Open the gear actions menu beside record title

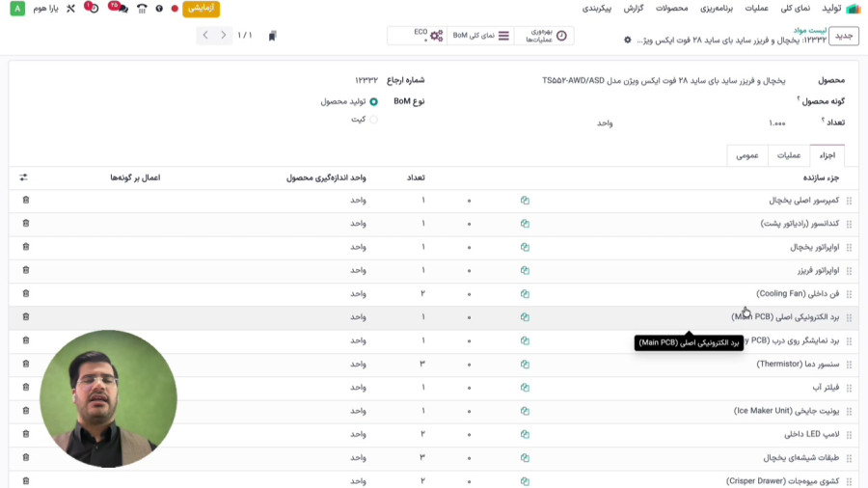[x=628, y=41]
